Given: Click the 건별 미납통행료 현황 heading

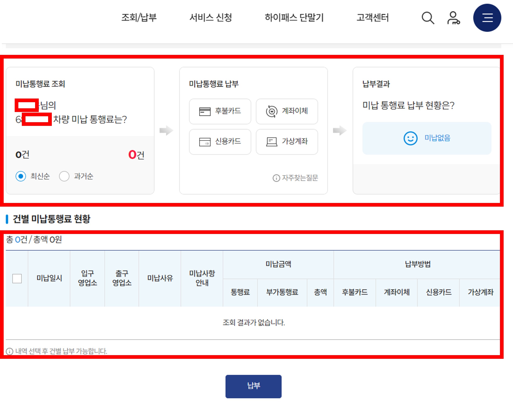Looking at the screenshot, I should (x=51, y=219).
